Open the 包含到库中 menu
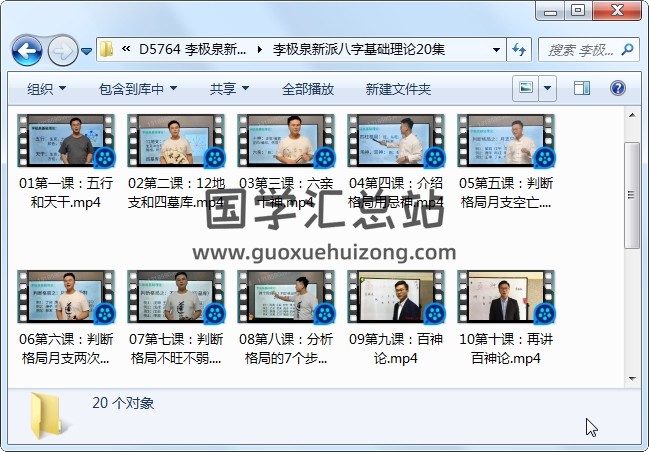This screenshot has height=452, width=649. [x=137, y=89]
